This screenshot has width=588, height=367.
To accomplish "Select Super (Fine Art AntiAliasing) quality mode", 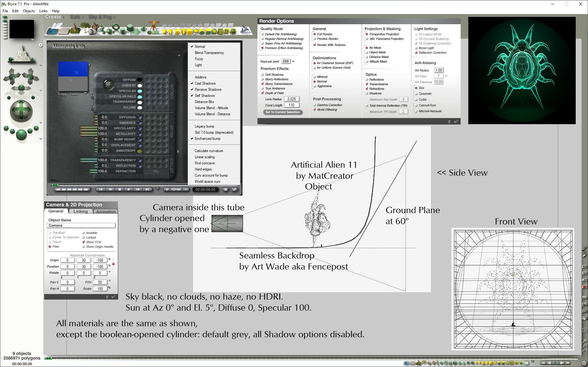I will (x=281, y=44).
